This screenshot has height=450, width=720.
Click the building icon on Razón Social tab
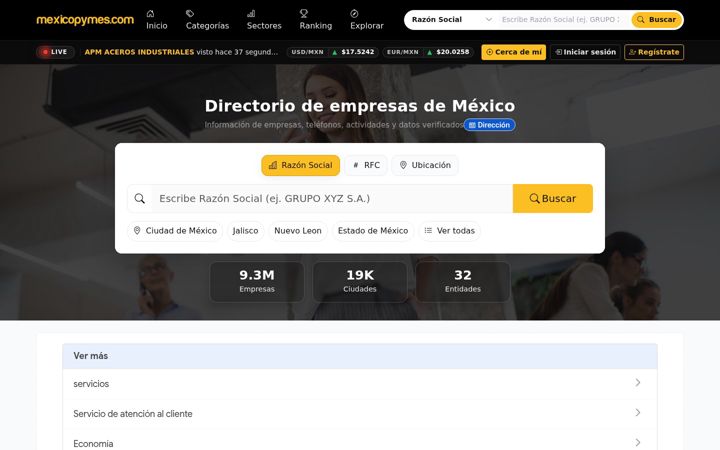tap(273, 165)
